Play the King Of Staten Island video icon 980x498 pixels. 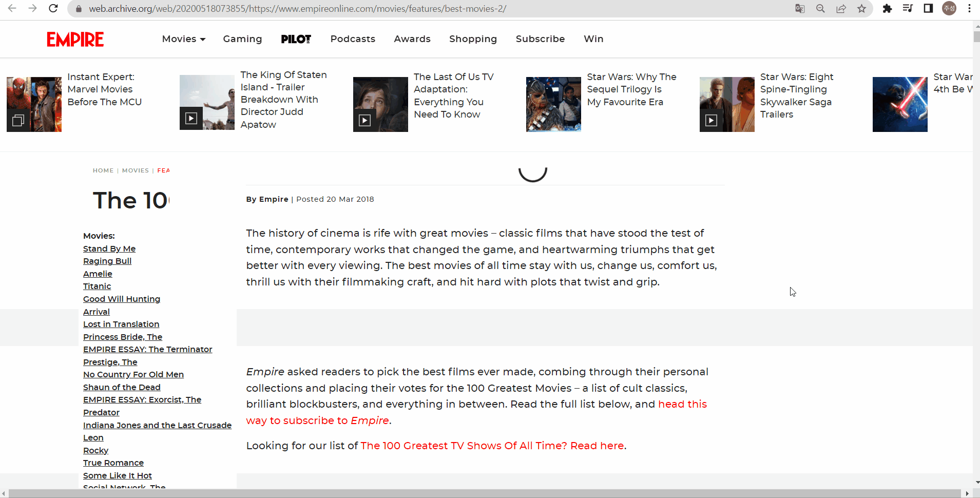191,119
